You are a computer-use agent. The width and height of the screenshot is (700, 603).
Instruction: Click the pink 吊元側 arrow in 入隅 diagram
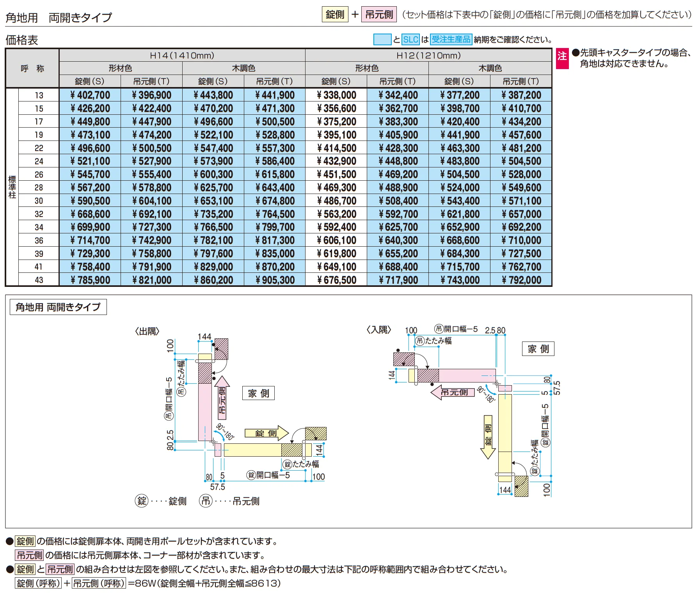coord(453,392)
